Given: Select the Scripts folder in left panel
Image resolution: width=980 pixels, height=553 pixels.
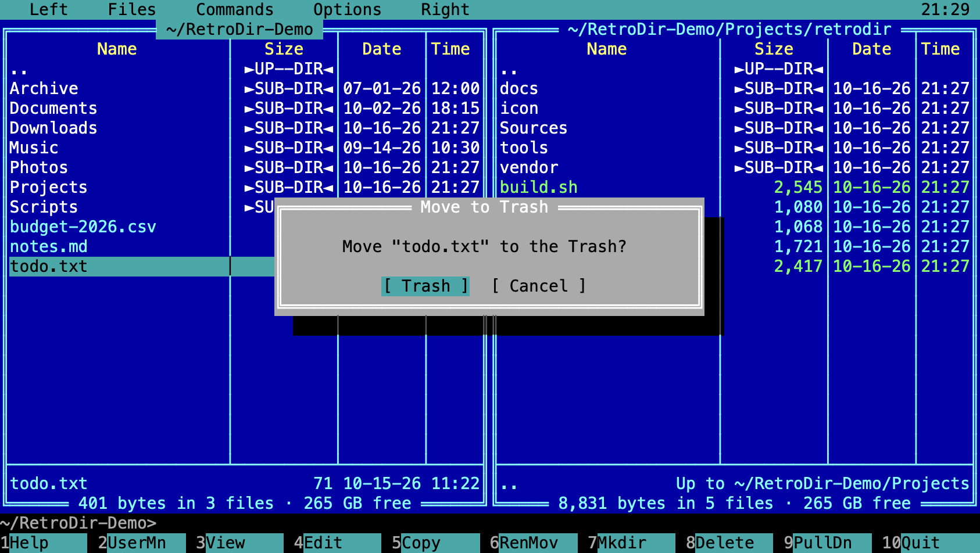Looking at the screenshot, I should point(142,207).
